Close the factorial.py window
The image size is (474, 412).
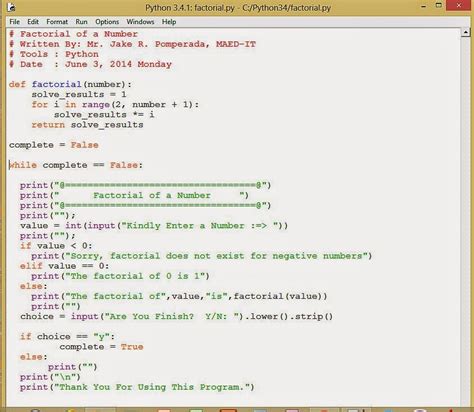coord(459,6)
